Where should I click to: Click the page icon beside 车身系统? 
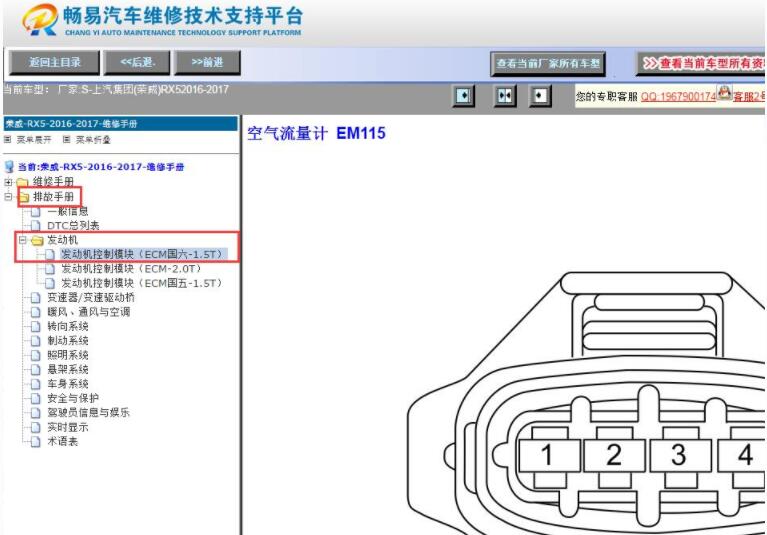tap(35, 384)
